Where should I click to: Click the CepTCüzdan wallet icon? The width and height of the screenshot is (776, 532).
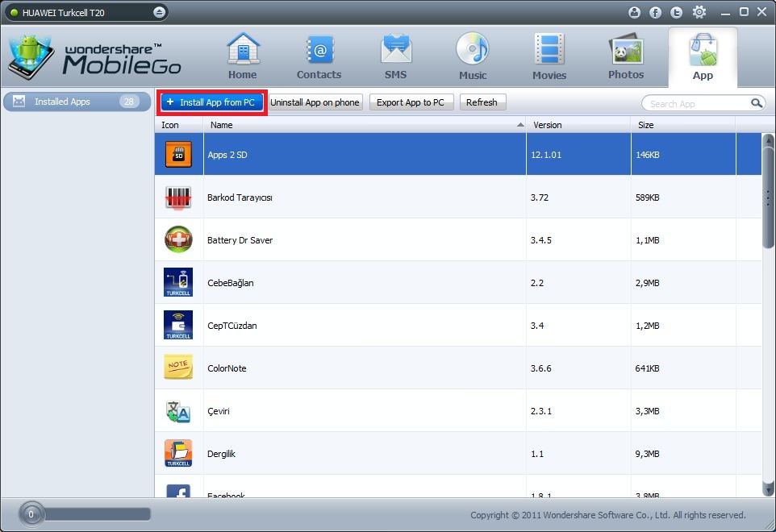[178, 325]
